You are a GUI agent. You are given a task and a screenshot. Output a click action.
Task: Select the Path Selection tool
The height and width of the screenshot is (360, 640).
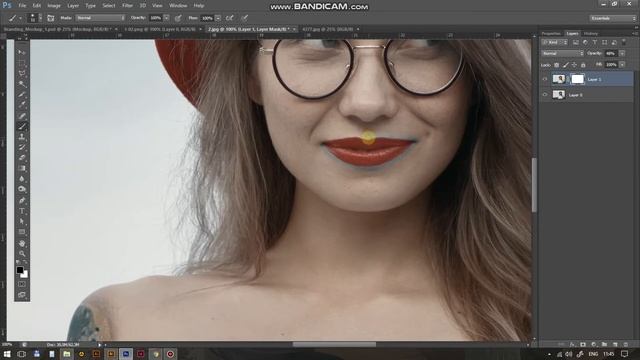pos(22,222)
